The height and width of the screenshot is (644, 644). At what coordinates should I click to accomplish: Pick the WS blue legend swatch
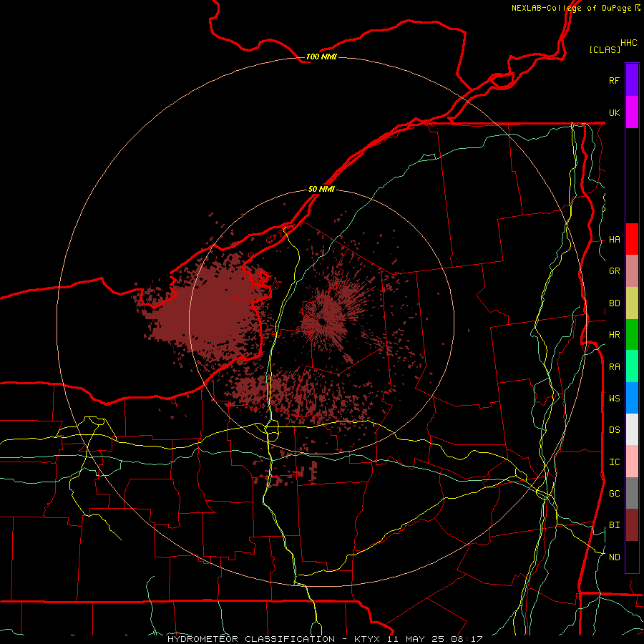pyautogui.click(x=632, y=398)
